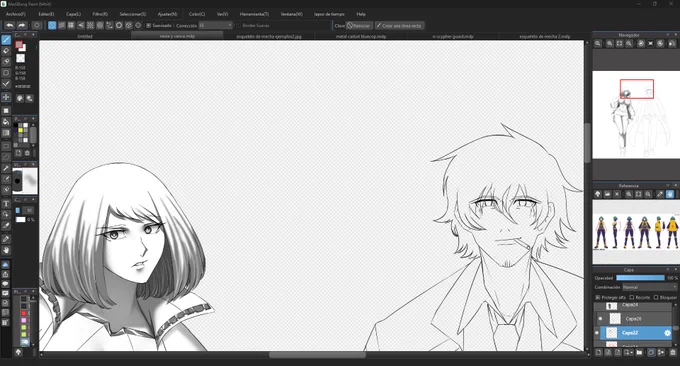Open the Herramienta menu
Screen dimensions: 680x366
[x=254, y=14]
